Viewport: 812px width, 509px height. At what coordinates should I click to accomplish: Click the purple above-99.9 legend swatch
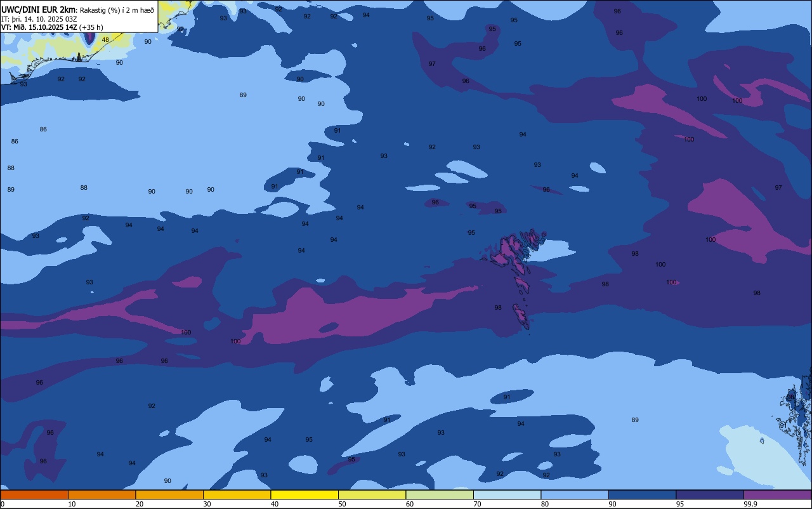click(x=778, y=494)
